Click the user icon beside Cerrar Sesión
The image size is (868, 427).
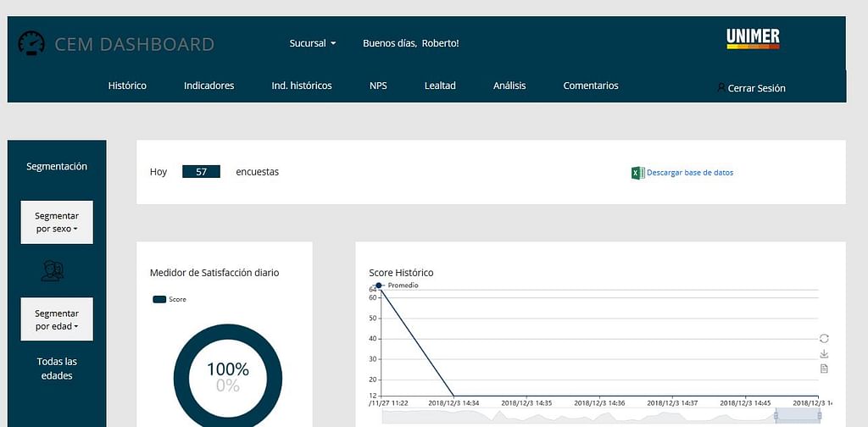(721, 88)
